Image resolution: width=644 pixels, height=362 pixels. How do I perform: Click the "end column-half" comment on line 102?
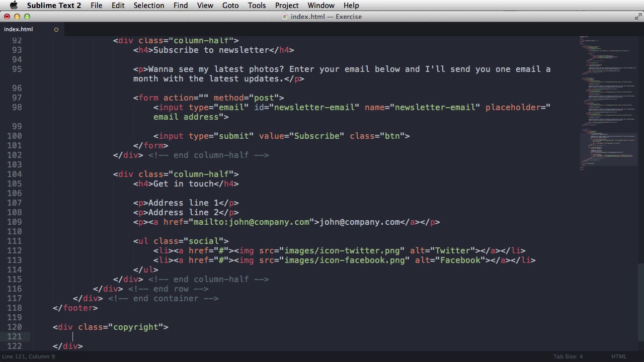(209, 155)
